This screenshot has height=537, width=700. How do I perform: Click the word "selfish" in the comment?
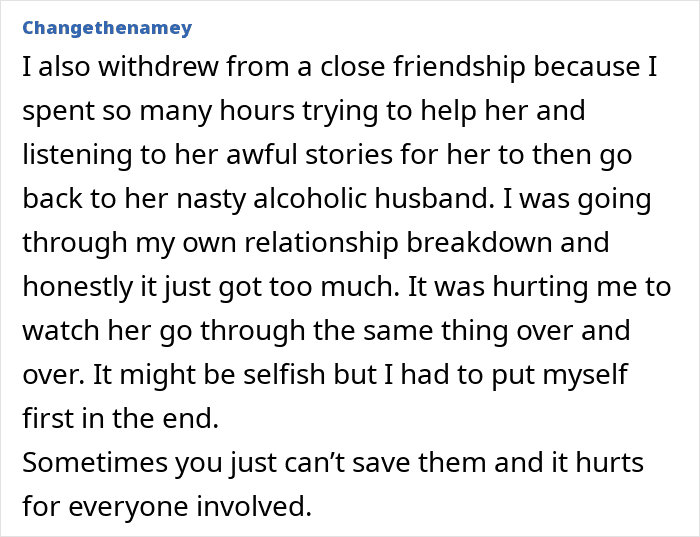tap(284, 374)
